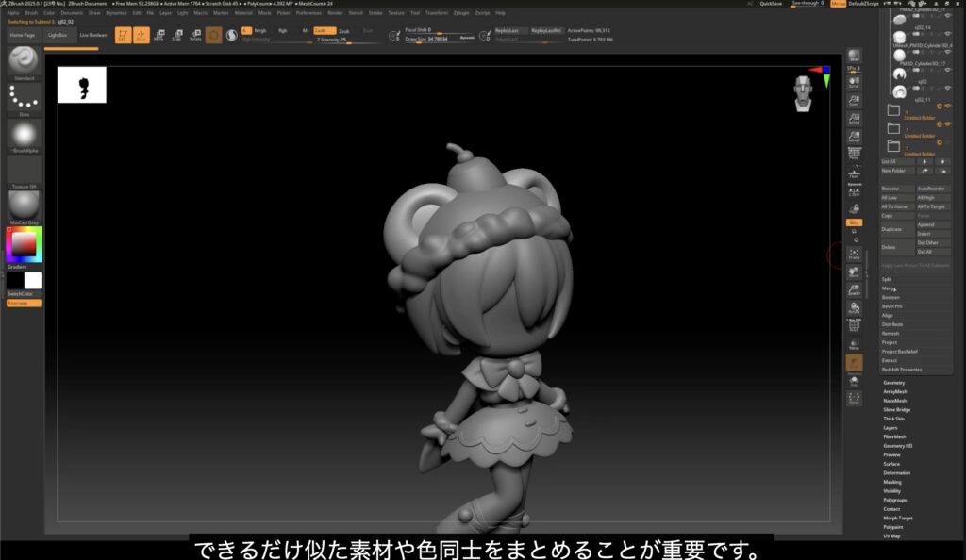Click the white secondary color swatch
This screenshot has width=966, height=560.
tap(33, 281)
